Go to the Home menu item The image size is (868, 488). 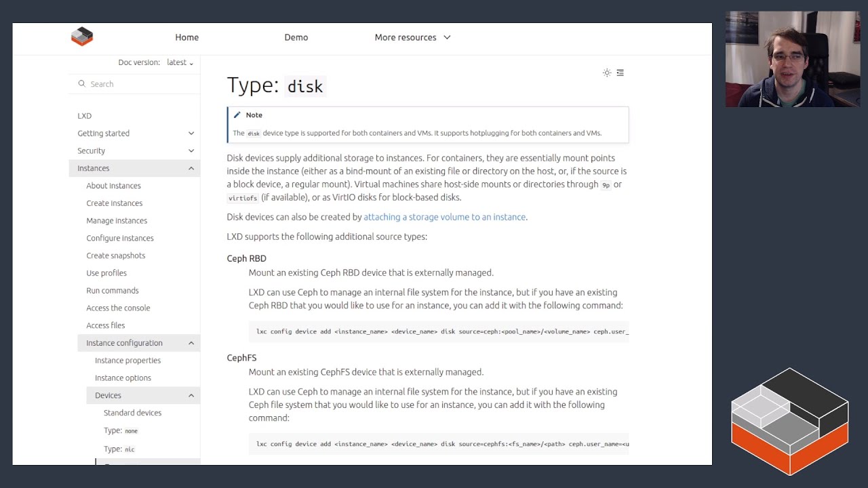click(x=186, y=37)
